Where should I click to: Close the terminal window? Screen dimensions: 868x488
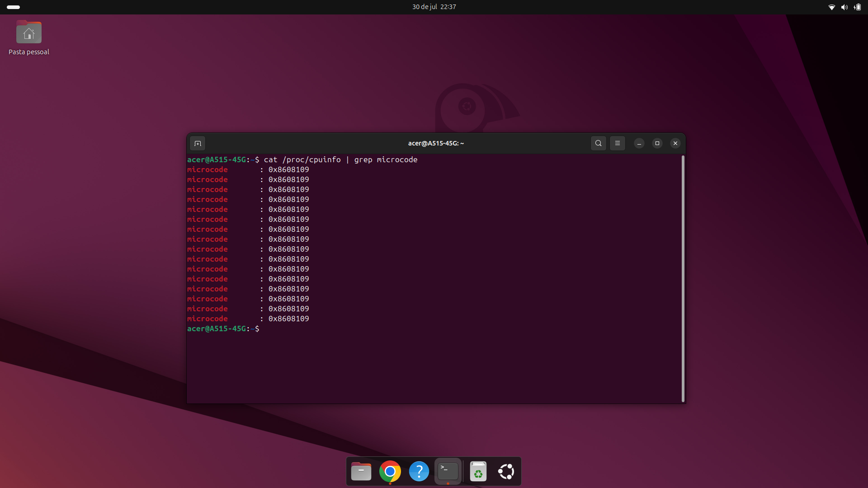point(675,143)
